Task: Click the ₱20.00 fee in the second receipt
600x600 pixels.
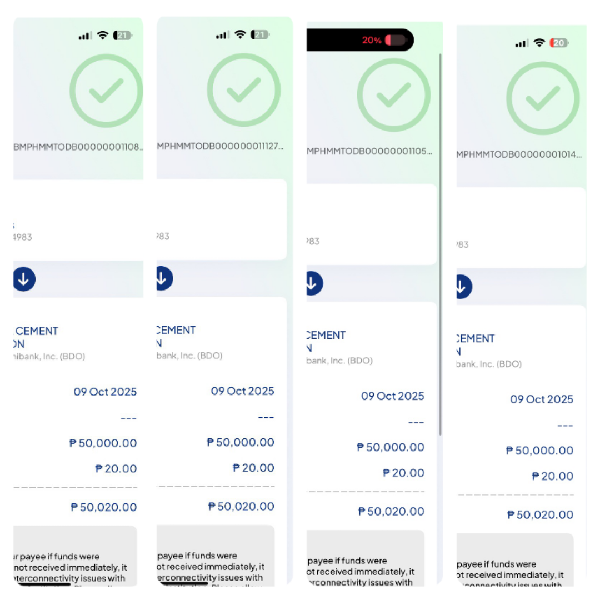Action: (253, 467)
